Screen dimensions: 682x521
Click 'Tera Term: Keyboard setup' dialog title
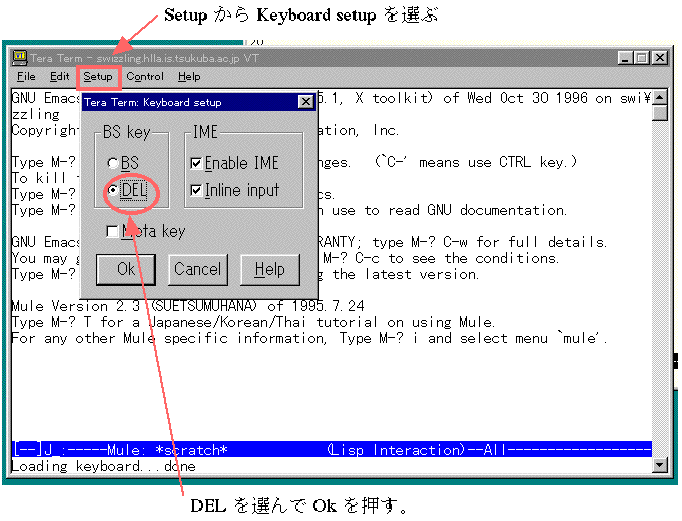[x=153, y=103]
